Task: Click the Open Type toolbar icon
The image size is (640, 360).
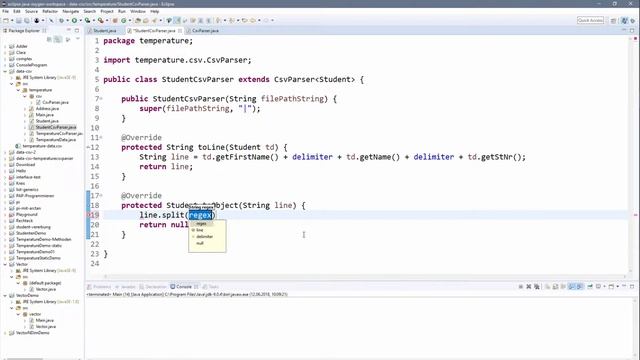Action: coord(138,20)
